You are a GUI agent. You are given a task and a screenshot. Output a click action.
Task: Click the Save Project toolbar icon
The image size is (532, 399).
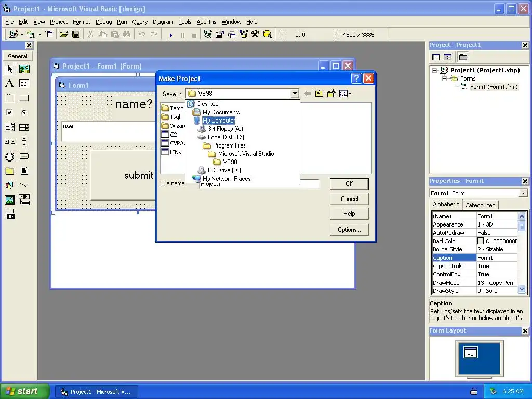[x=76, y=35]
